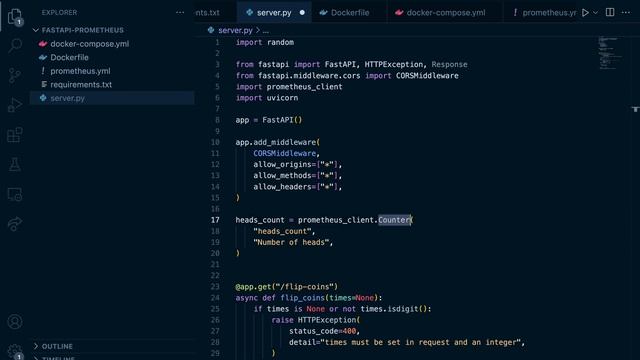
Task: Click 'import random' on line 1
Action: click(x=264, y=42)
